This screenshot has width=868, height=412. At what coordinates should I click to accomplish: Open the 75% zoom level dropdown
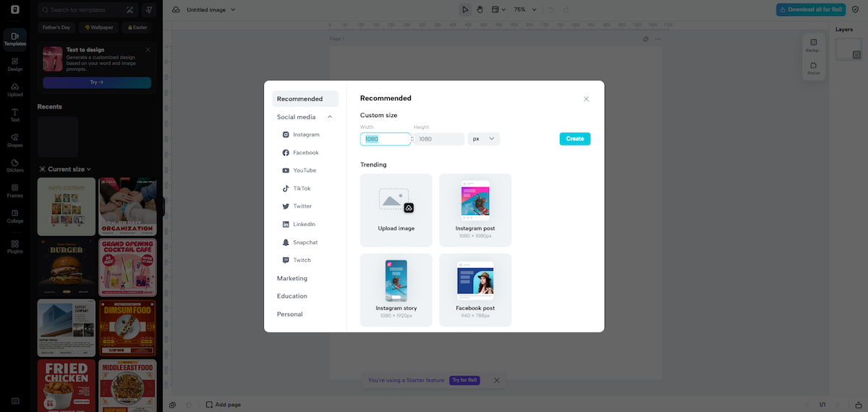(x=524, y=10)
